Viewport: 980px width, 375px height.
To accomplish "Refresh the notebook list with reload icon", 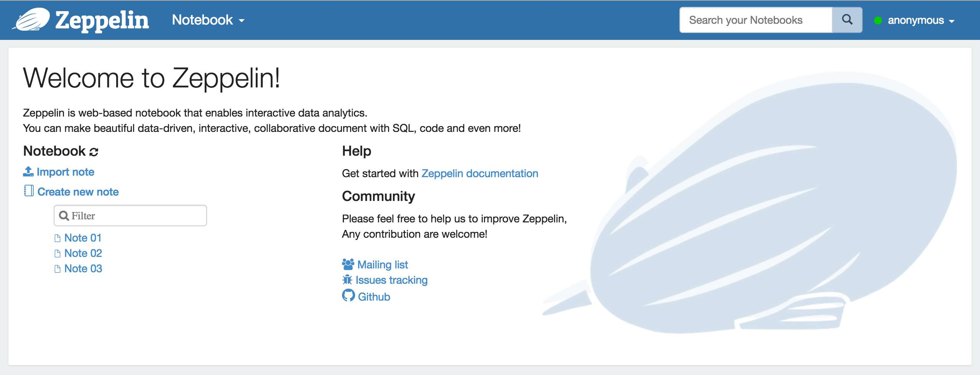I will pyautogui.click(x=94, y=152).
